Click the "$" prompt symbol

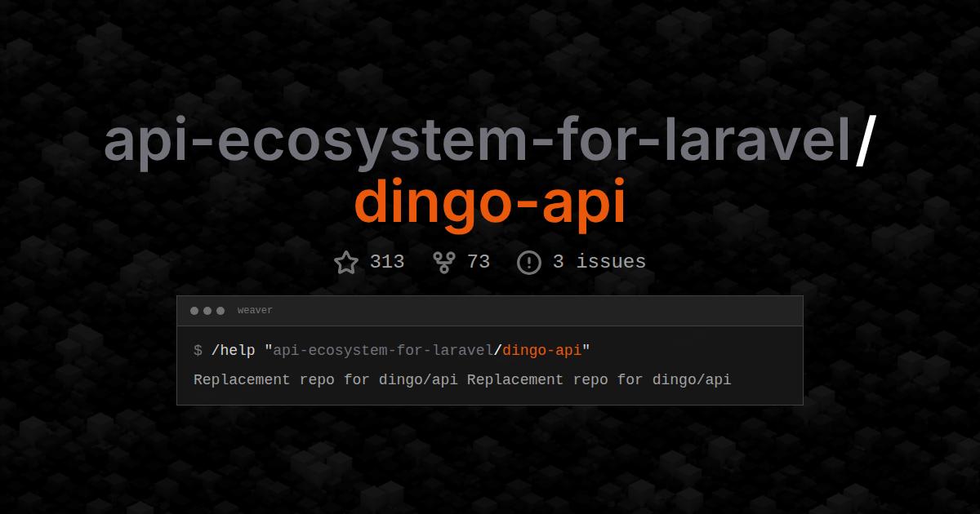[198, 351]
